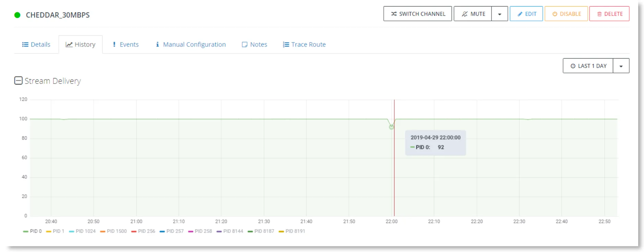Image resolution: width=644 pixels, height=252 pixels.
Task: Click the note icon on Notes tab
Action: 245,45
